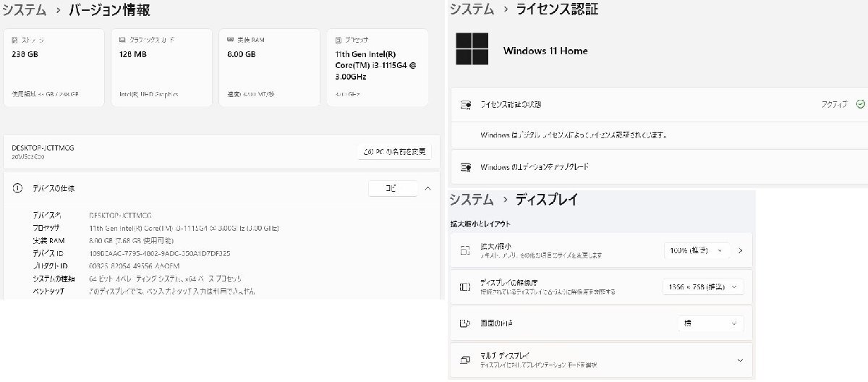868x382 pixels.
Task: Open the 100% scale dropdown
Action: tap(696, 250)
